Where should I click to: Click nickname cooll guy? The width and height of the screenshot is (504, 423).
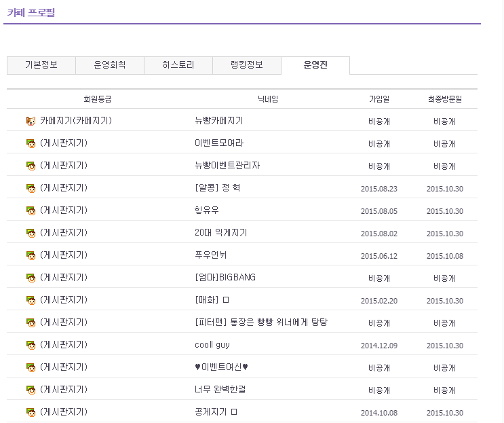212,345
